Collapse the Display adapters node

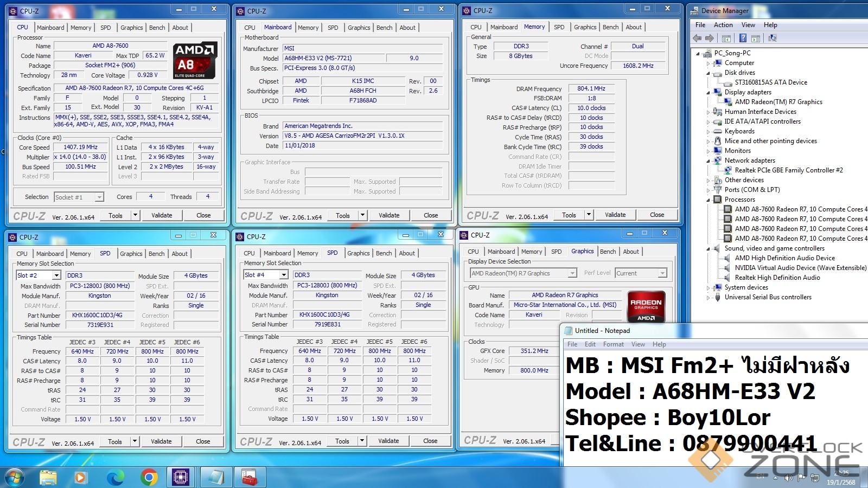(x=709, y=92)
